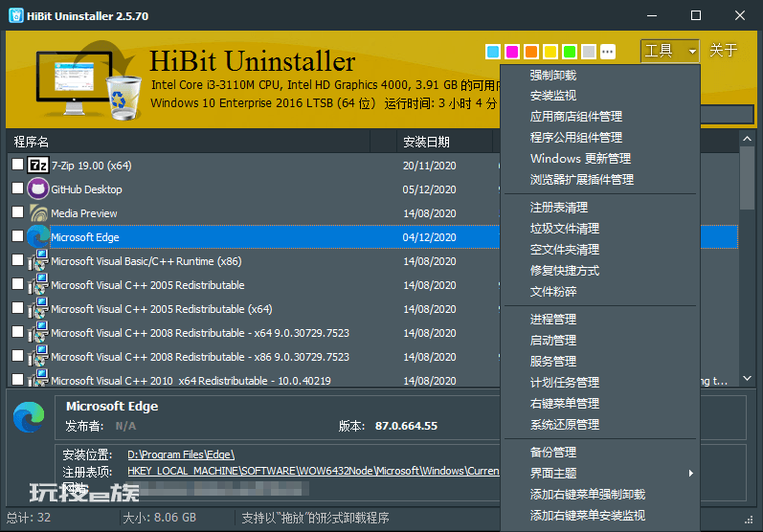This screenshot has height=532, width=763.
Task: Click the Microsoft Edge icon in list row
Action: point(38,237)
